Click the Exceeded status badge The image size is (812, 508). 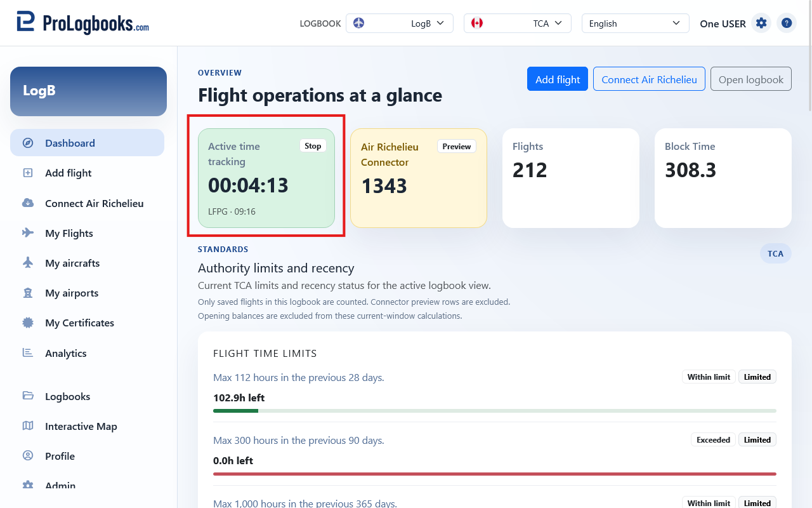(714, 439)
